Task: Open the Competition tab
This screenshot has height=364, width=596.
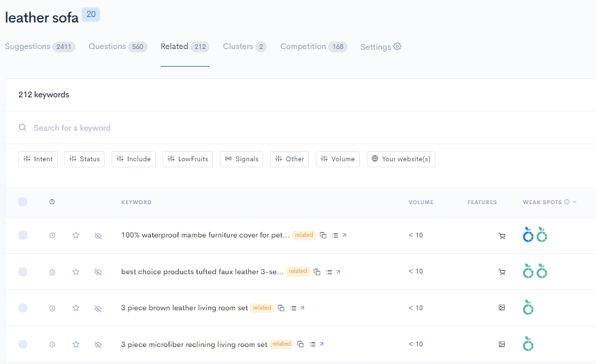Action: tap(314, 46)
